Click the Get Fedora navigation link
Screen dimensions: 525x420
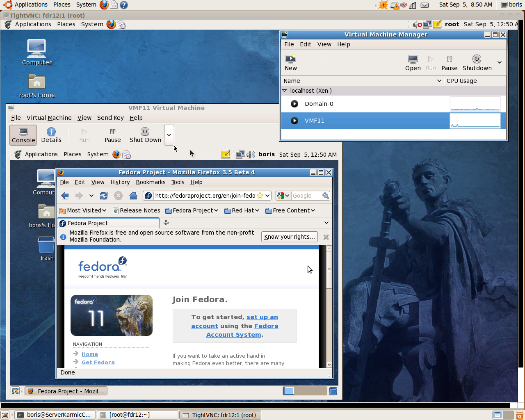pos(98,363)
